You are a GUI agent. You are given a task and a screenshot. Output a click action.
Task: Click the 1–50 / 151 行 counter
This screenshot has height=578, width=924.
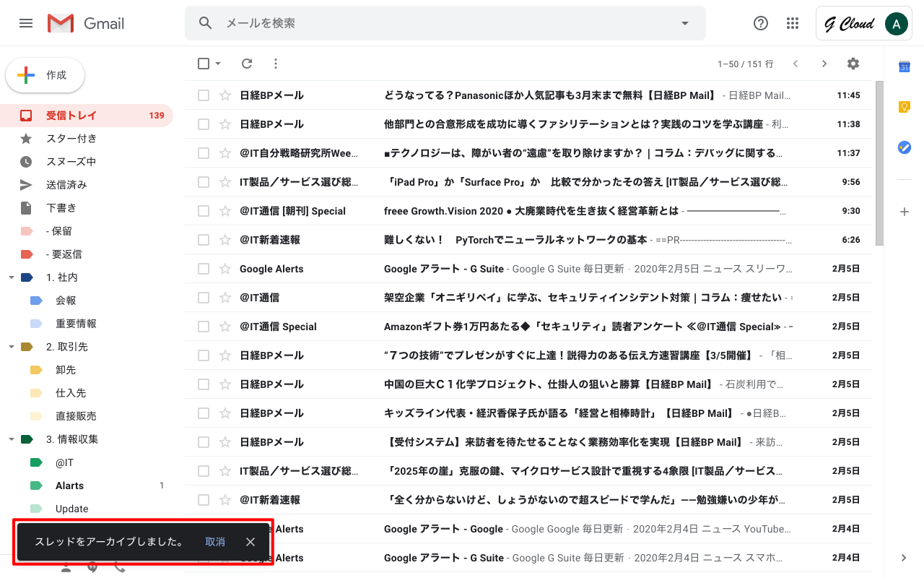[x=746, y=64]
